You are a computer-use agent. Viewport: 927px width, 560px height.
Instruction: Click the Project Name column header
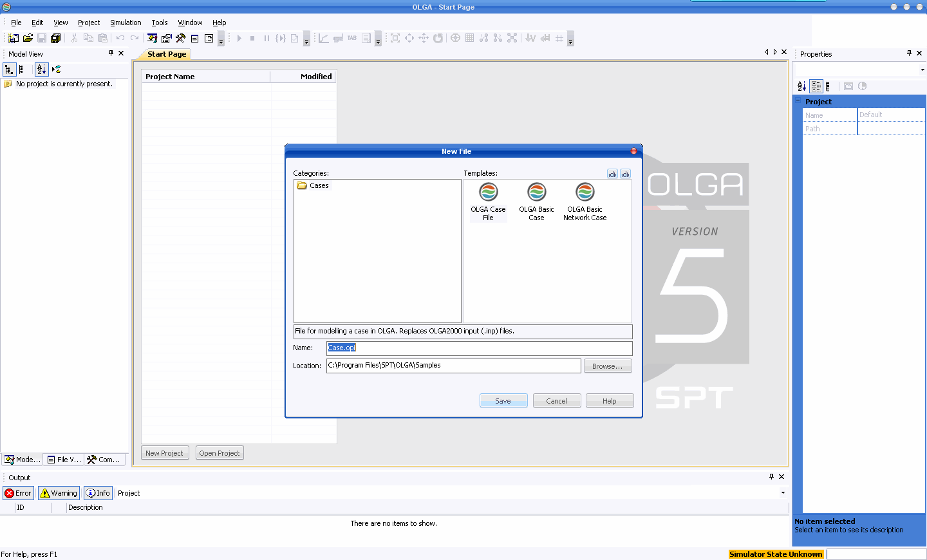pyautogui.click(x=205, y=77)
